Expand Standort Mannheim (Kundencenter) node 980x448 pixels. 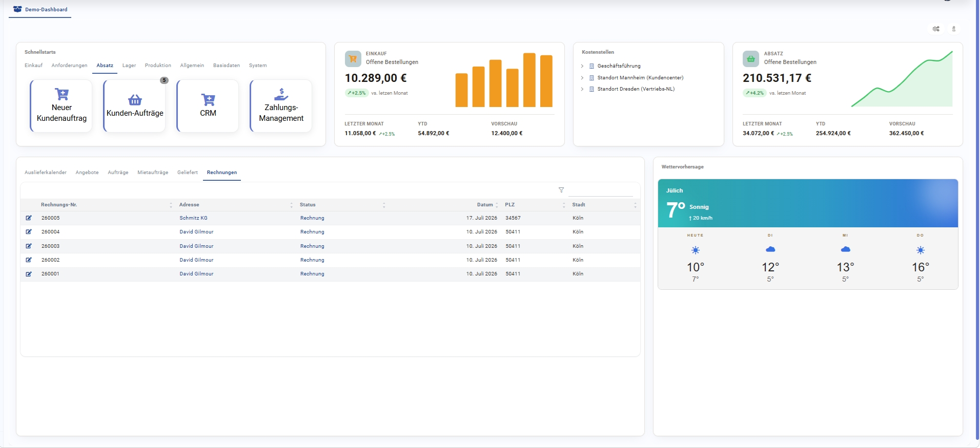(x=582, y=78)
